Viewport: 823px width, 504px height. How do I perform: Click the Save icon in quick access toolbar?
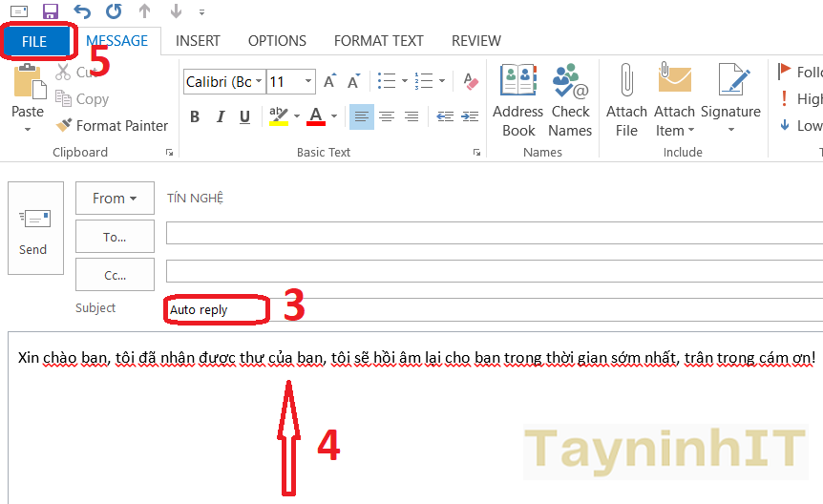51,12
